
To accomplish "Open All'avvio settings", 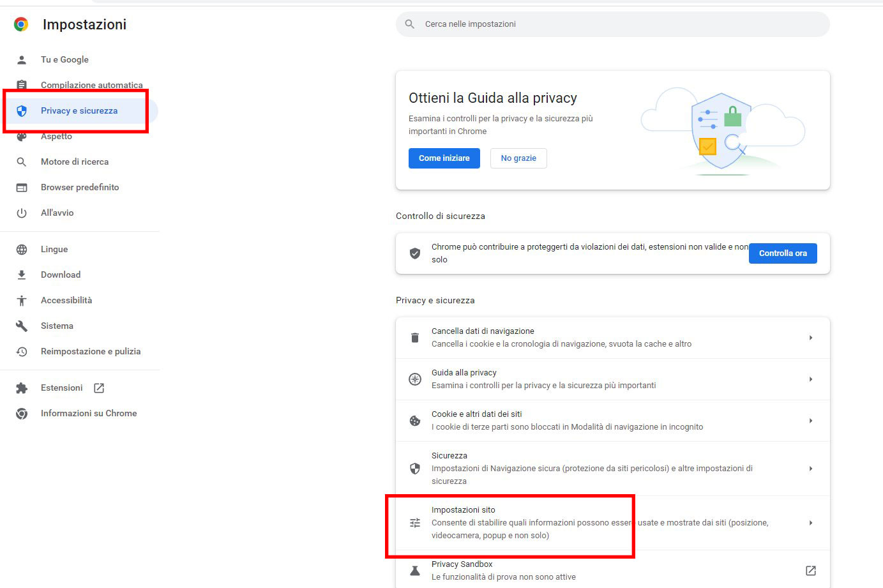I will (57, 213).
